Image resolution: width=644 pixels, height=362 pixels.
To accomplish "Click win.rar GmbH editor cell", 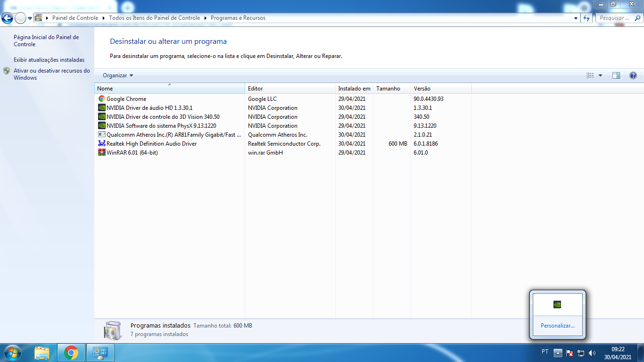I will (265, 153).
